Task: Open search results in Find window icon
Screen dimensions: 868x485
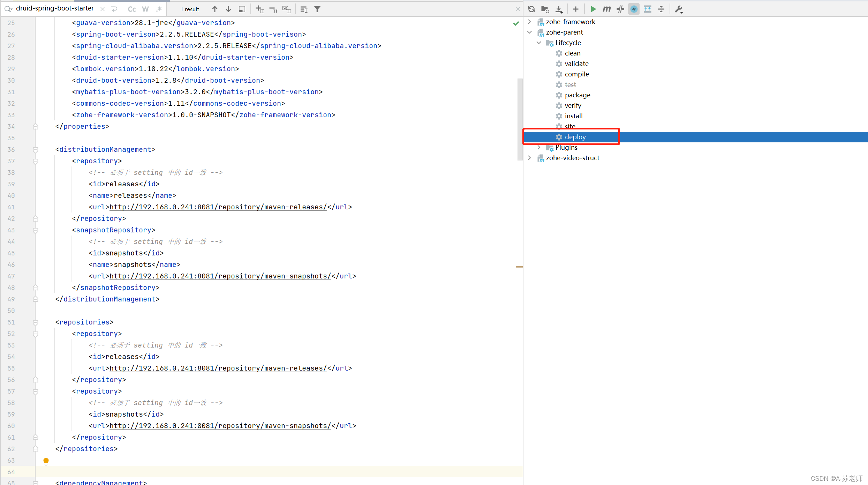Action: [x=242, y=9]
